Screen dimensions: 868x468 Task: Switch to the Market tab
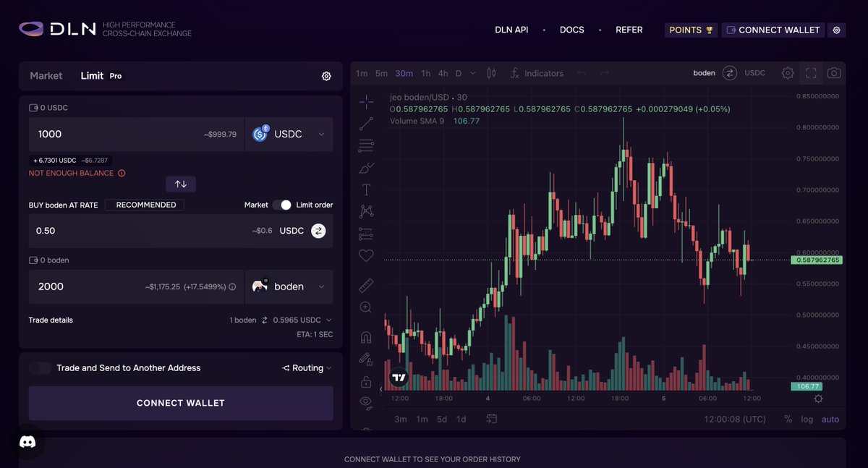click(46, 76)
